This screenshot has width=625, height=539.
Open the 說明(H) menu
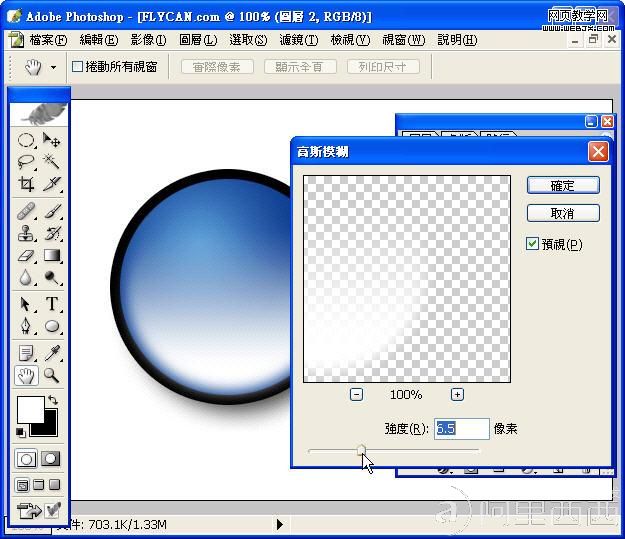tap(457, 40)
